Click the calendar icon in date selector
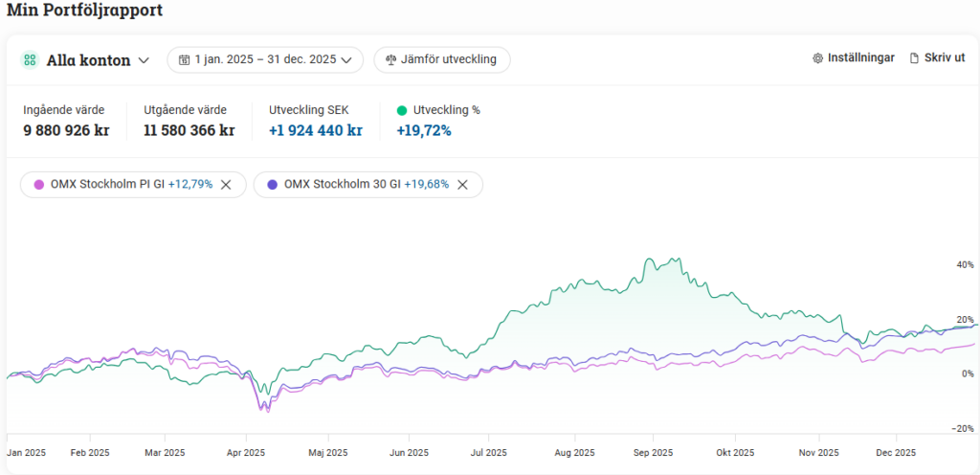Screen dimensions: 980x475 pyautogui.click(x=184, y=60)
